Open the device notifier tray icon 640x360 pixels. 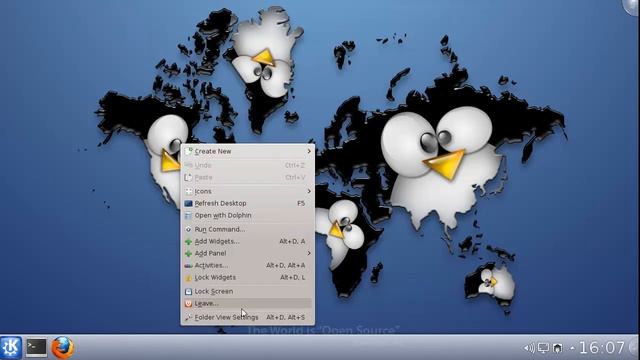point(558,348)
